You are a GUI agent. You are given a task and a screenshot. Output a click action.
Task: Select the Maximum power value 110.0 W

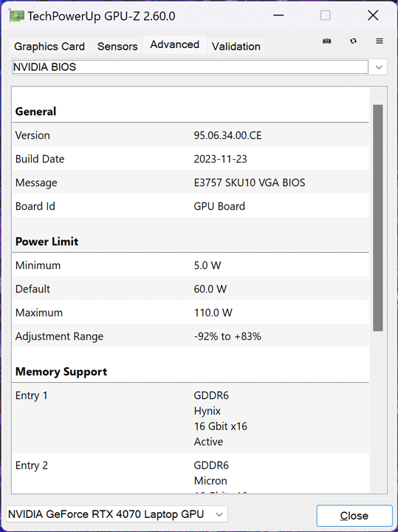[x=213, y=313]
